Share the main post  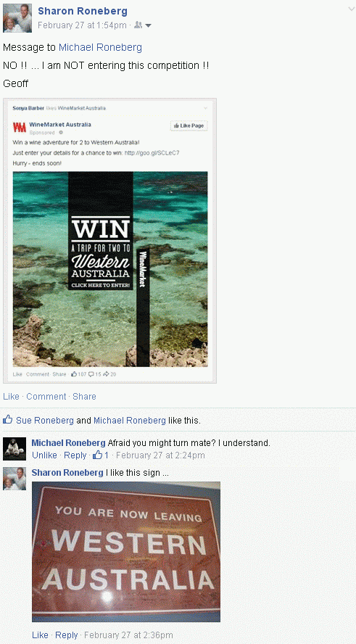click(x=84, y=397)
